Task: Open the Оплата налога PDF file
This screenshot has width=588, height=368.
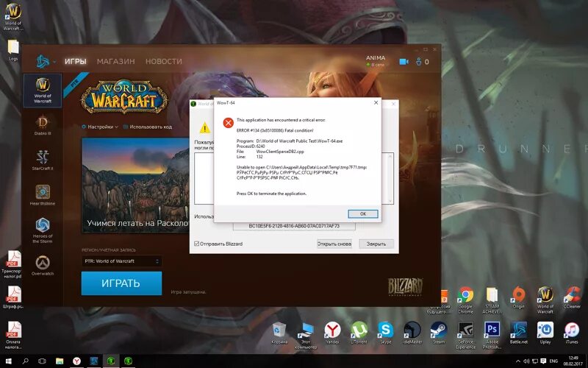Action: coord(12,335)
